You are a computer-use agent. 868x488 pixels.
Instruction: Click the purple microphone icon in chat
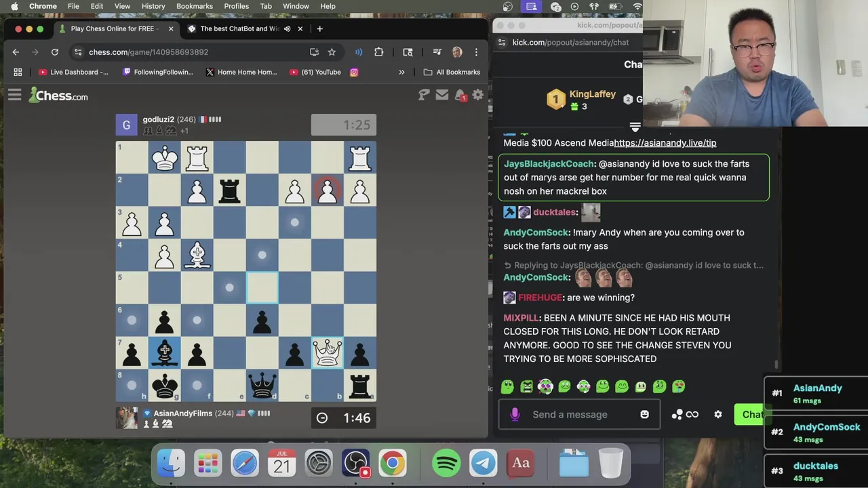(x=515, y=414)
